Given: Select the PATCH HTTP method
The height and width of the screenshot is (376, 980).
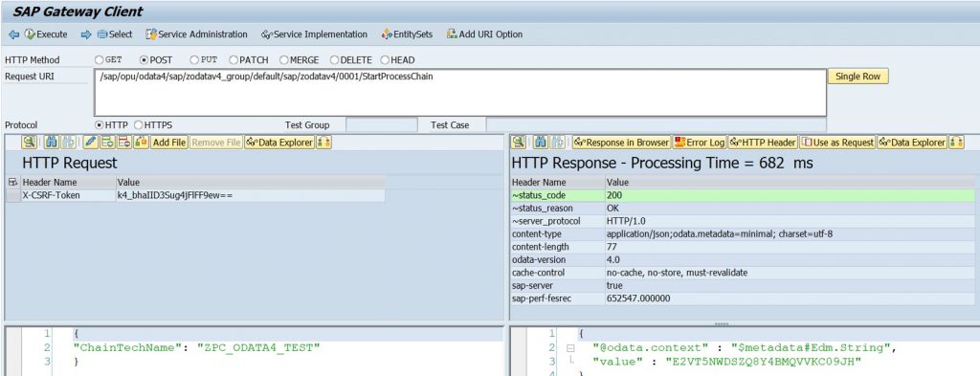Looking at the screenshot, I should pos(234,60).
